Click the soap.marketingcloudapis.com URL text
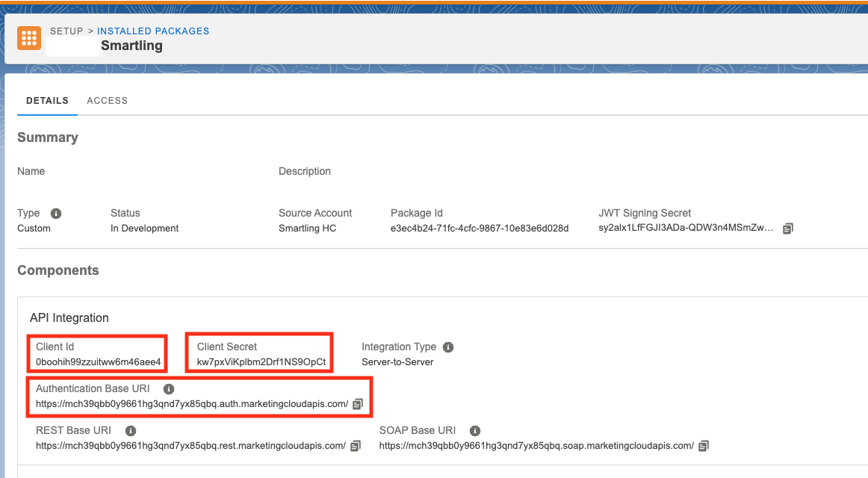868x478 pixels. 536,446
